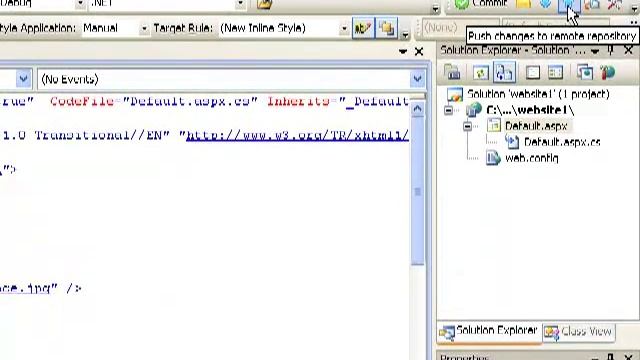Click the red crossed tools icon in the toolbar
Image resolution: width=640 pixels, height=360 pixels.
pos(614,4)
